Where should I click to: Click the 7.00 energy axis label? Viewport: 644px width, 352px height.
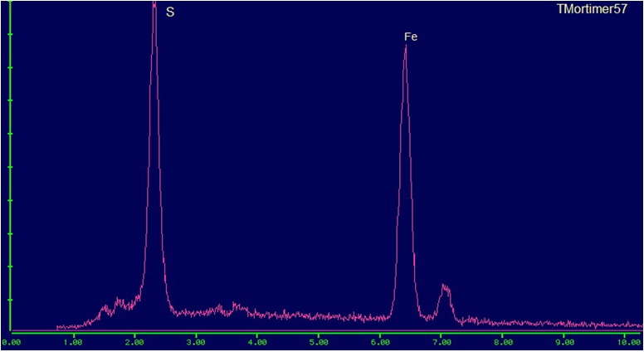[x=442, y=342]
